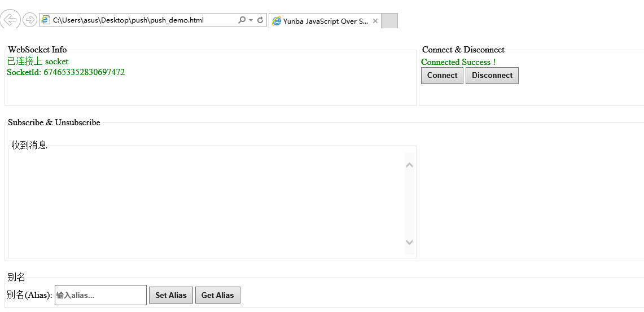Go forward with the browser forward arrow
Screen dimensions: 644x312
[x=30, y=20]
